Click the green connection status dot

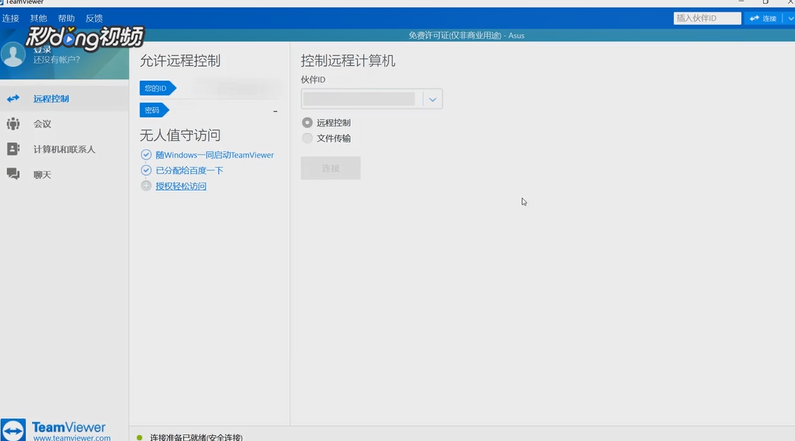[x=139, y=437]
